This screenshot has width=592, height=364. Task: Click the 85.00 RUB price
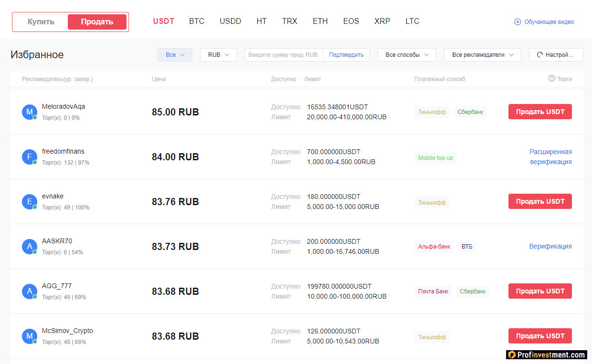pos(175,113)
